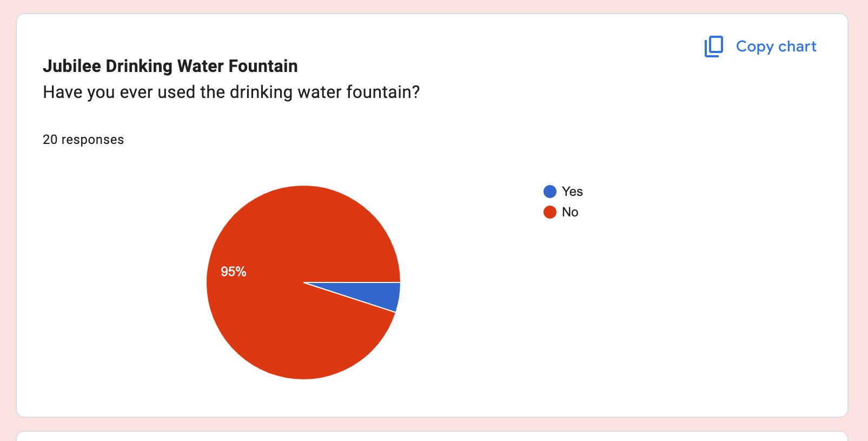The image size is (868, 441).
Task: Select the blue Yes legend dot
Action: [x=549, y=192]
